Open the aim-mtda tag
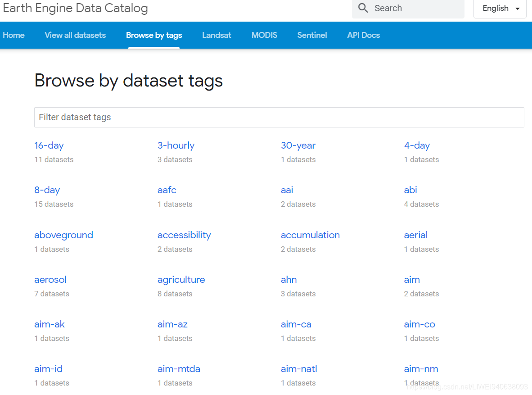Screen dimensions: 532x395 [x=179, y=368]
